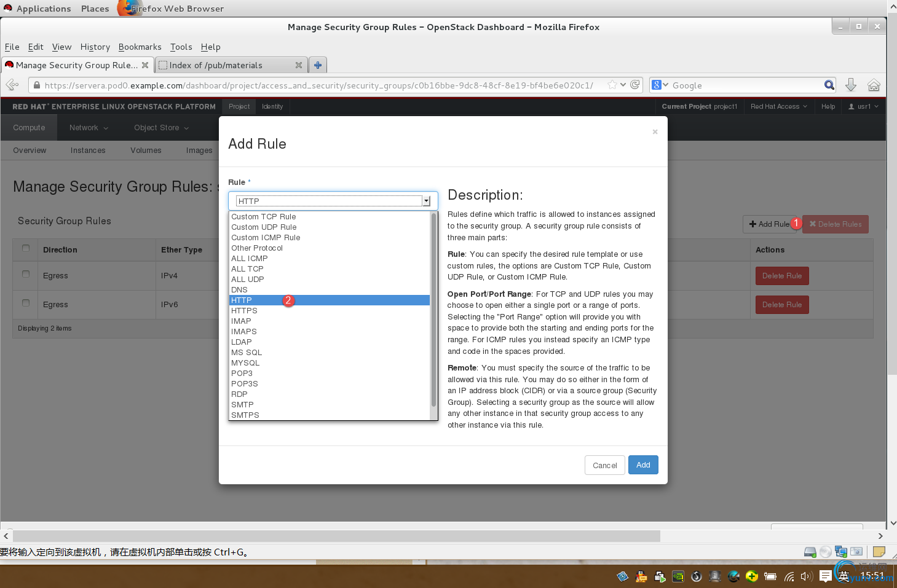Open the NVIDIA tray icon
This screenshot has height=588, width=897.
(x=678, y=576)
